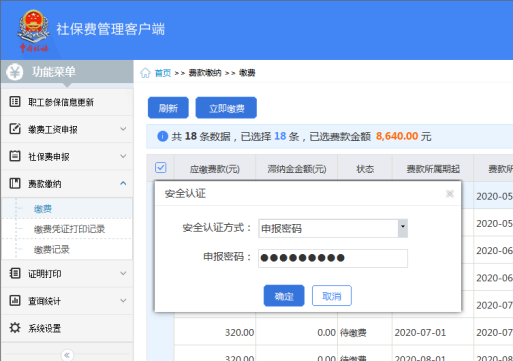The width and height of the screenshot is (513, 361).
Task: Expand the 证明打印 menu chevron
Action: click(123, 273)
